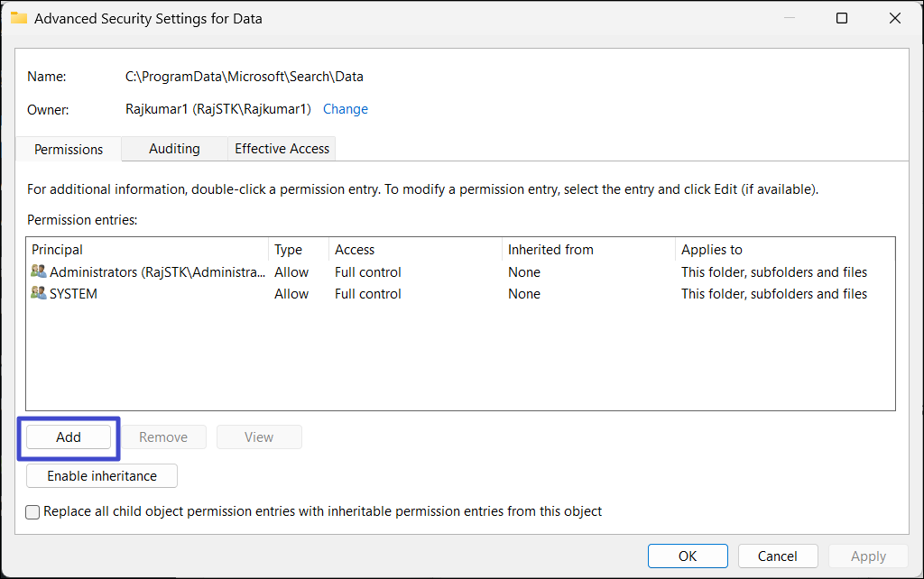Click the folder icon in title bar
This screenshot has width=924, height=579.
(19, 18)
